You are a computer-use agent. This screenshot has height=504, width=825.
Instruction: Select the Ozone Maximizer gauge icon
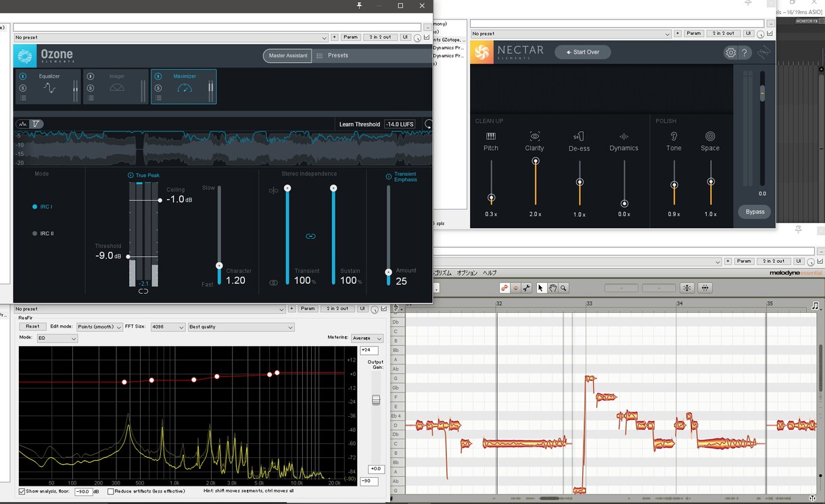point(184,89)
